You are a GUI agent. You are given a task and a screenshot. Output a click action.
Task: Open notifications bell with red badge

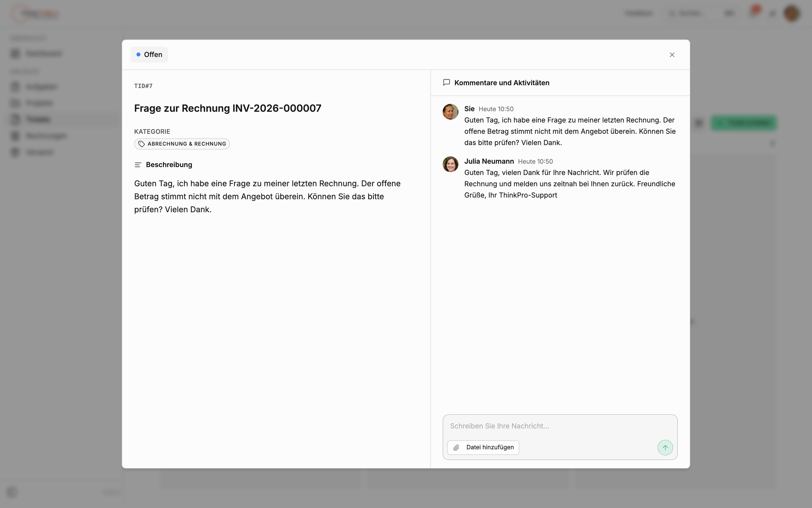[x=754, y=13]
